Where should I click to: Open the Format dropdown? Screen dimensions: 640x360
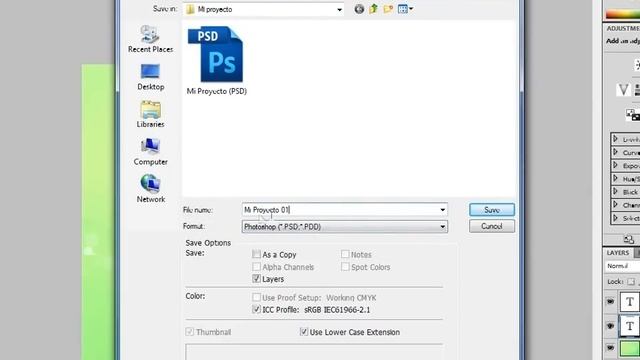[x=442, y=227]
